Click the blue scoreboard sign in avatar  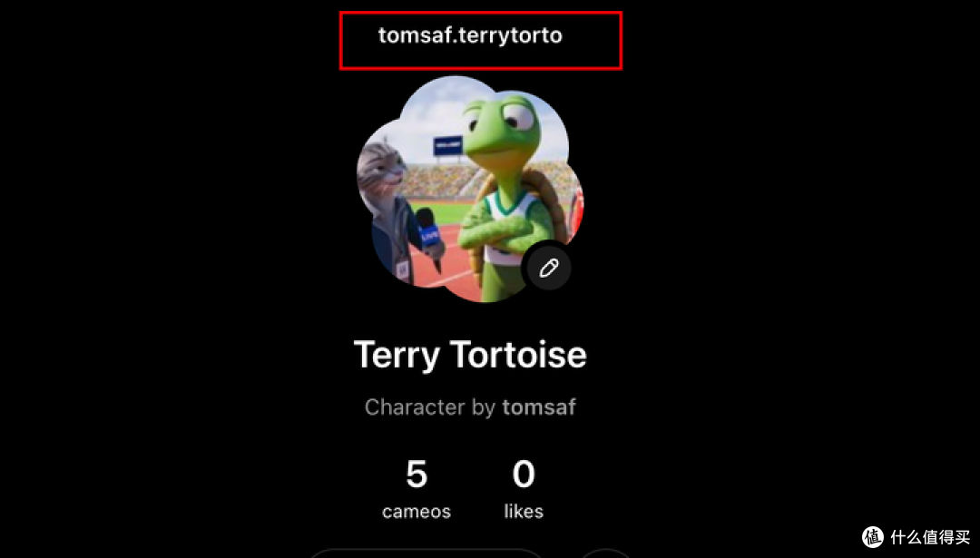[x=448, y=145]
